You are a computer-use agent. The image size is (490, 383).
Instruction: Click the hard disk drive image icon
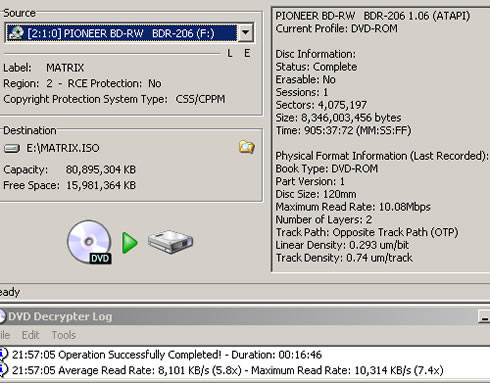point(170,242)
